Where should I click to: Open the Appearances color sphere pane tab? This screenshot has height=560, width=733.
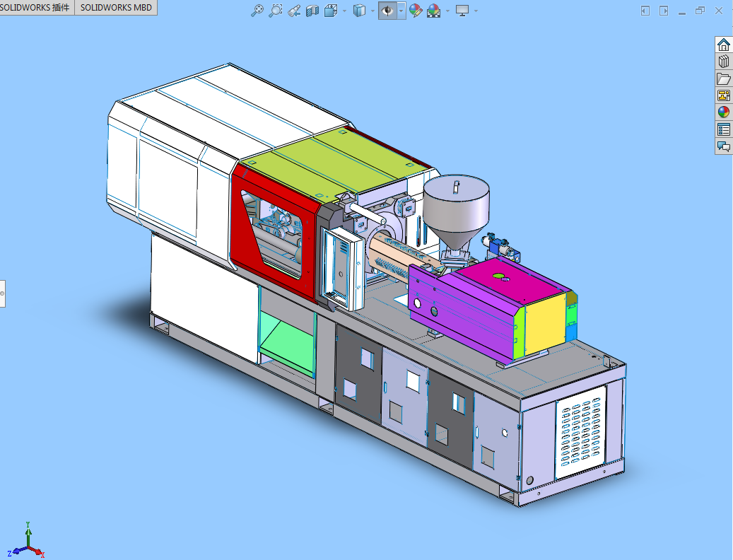[x=723, y=112]
